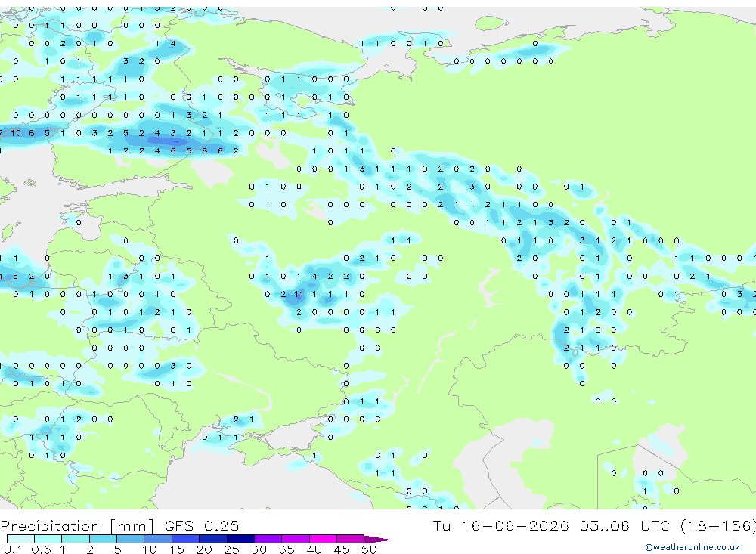The width and height of the screenshot is (756, 554).
Task: Pick the 10–15 mm blue legend swatch
Action: coord(158,539)
